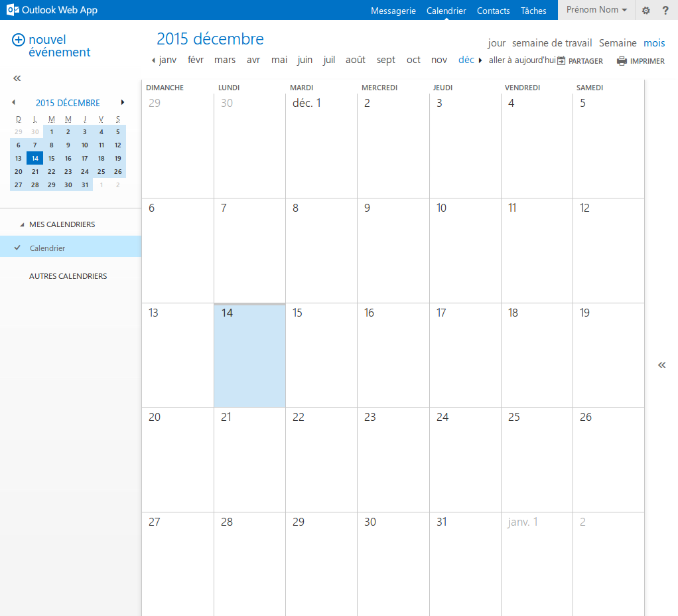Select juin in the month strip
Screen dimensions: 678x616
(x=305, y=60)
